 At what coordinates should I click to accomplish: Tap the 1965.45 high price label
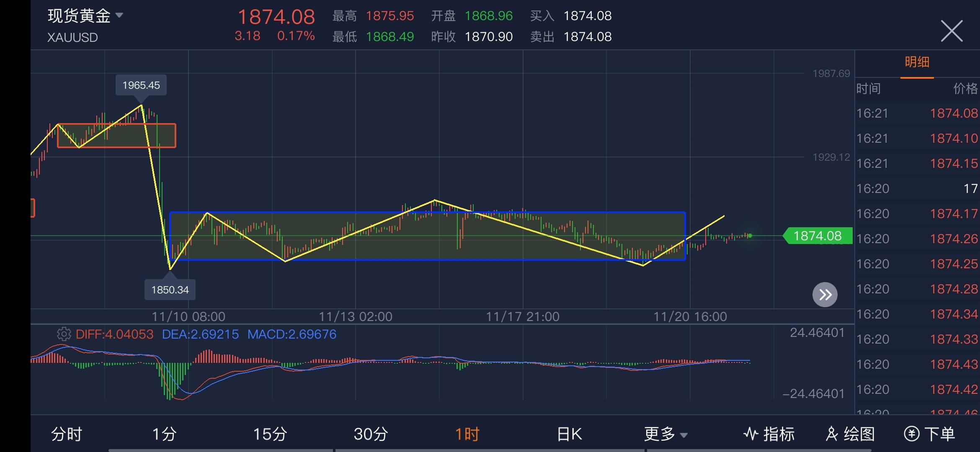click(x=141, y=85)
